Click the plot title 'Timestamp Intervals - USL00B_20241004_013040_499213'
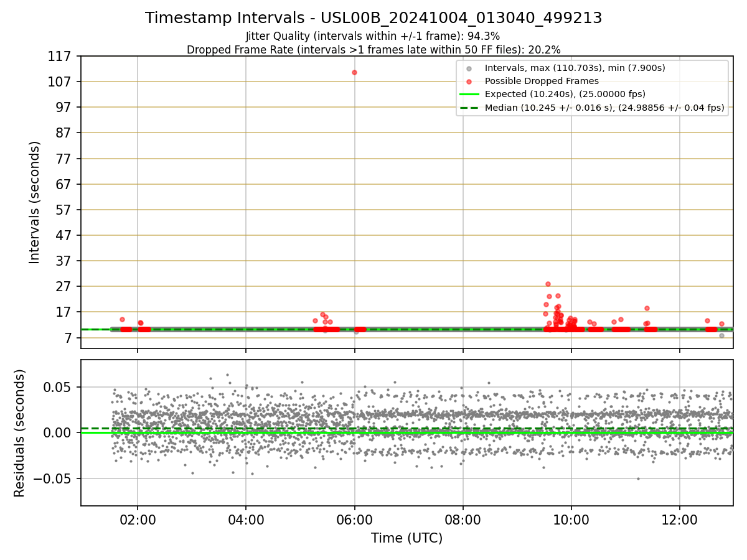The width and height of the screenshot is (747, 560). [374, 18]
